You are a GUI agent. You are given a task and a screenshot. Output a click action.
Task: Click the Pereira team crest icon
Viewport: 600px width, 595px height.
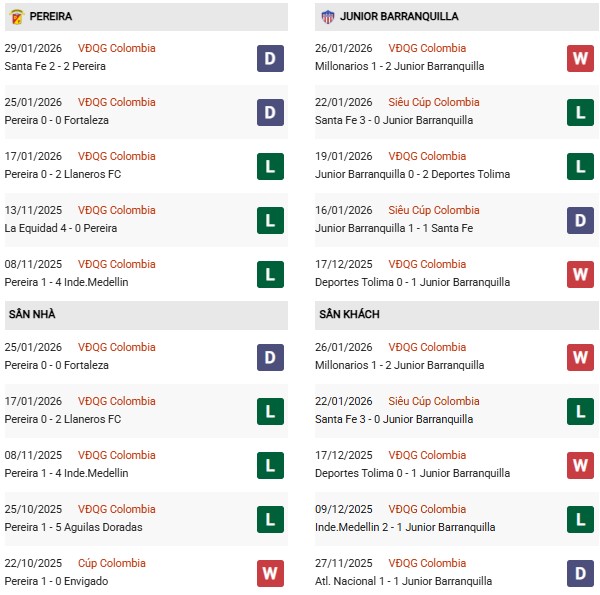coord(17,17)
